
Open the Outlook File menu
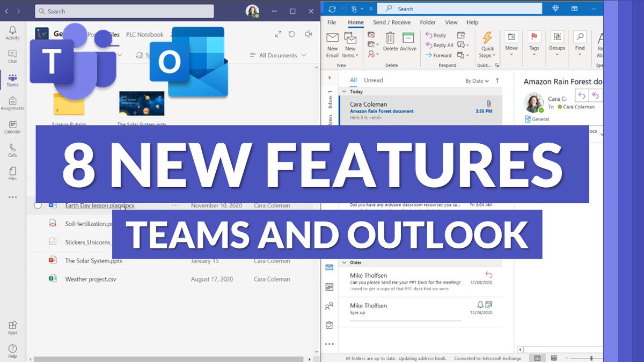(x=332, y=23)
